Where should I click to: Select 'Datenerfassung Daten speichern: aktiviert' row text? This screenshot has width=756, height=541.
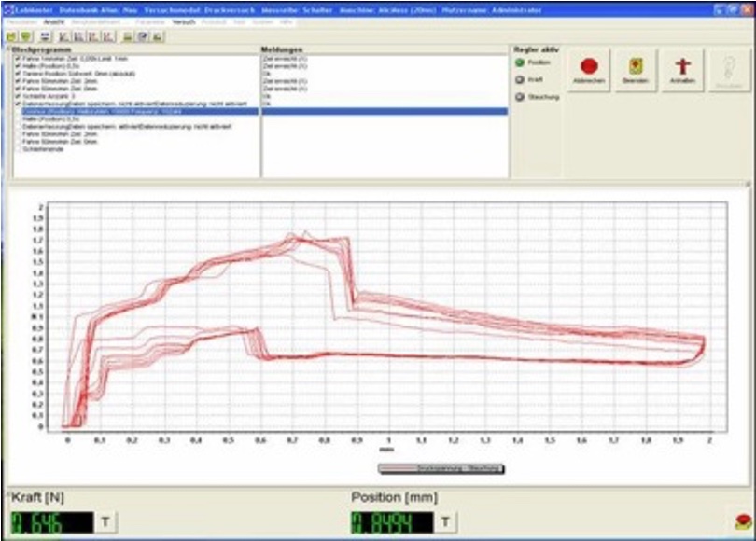(127, 127)
